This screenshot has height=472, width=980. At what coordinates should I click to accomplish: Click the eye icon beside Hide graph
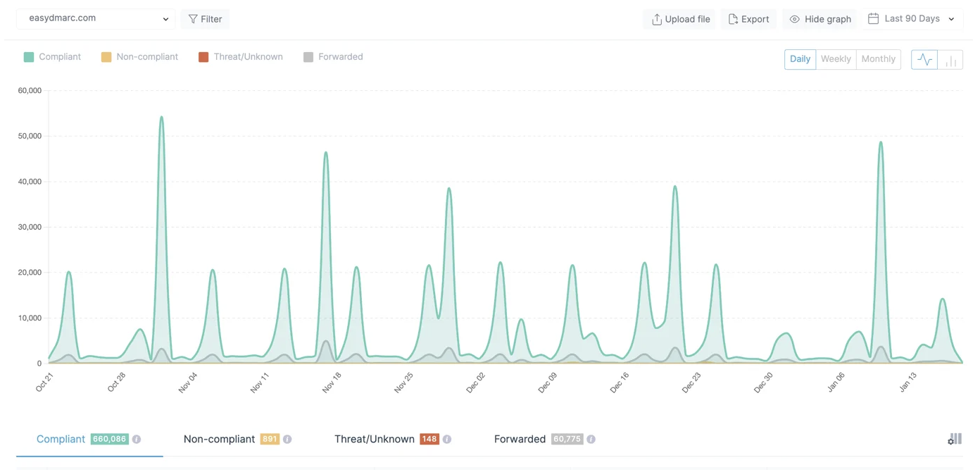[796, 19]
